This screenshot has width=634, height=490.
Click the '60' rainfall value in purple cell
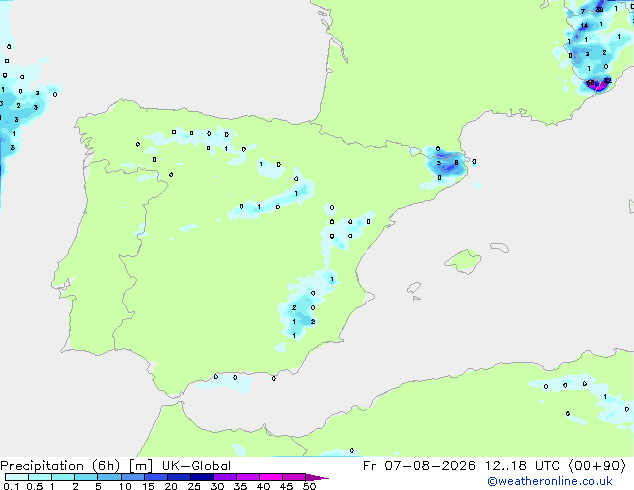coord(591,83)
